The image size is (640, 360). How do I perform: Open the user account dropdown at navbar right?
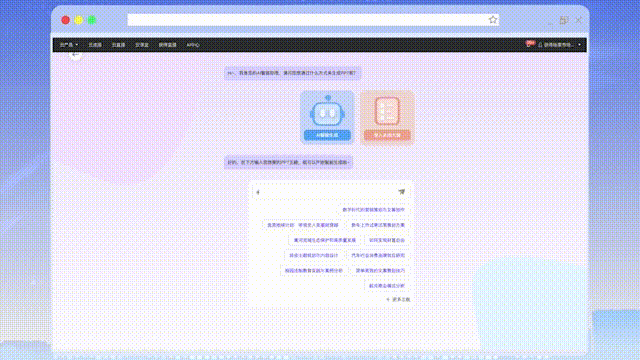point(559,45)
